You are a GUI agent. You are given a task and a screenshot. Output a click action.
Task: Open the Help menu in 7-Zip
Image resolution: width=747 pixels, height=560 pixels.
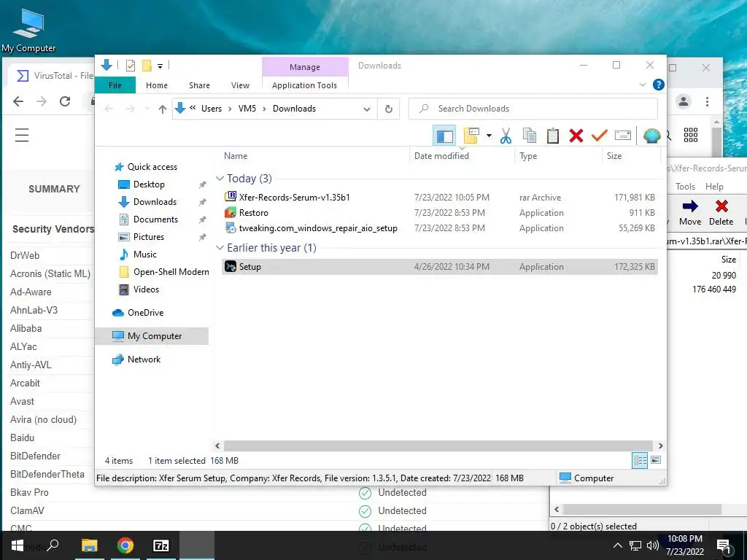click(x=714, y=187)
